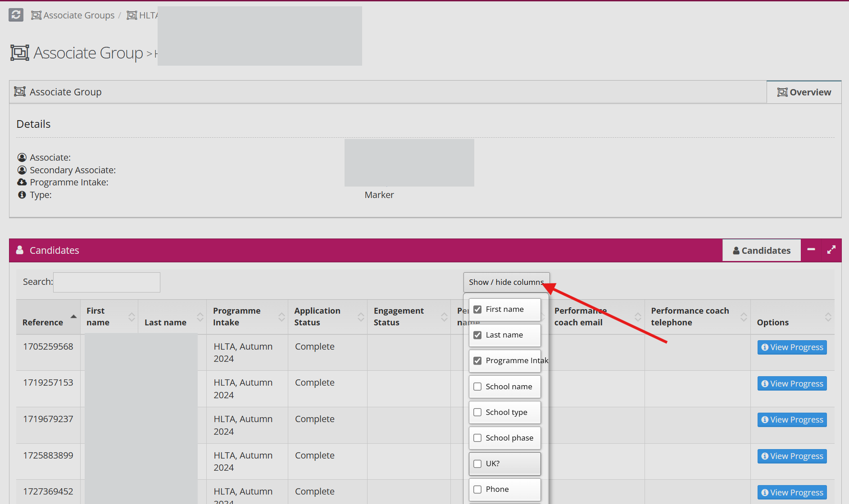Enable the School type column checkbox
849x504 pixels.
click(x=477, y=412)
